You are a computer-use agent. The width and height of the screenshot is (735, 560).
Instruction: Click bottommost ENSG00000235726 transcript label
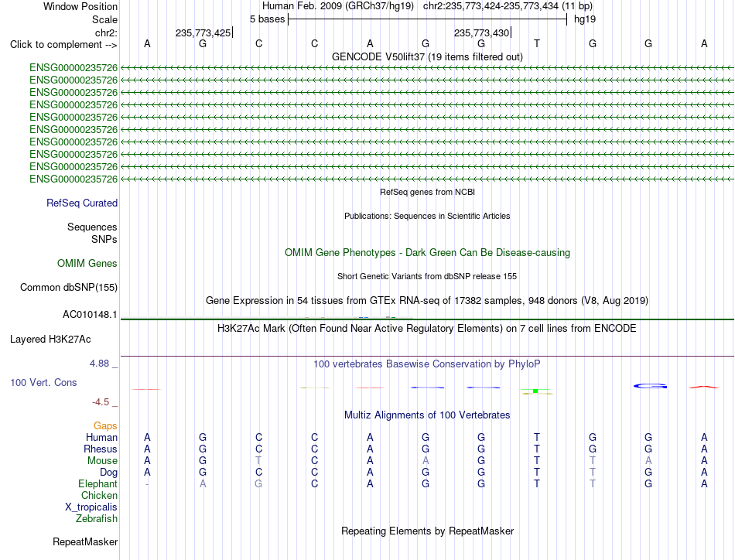[73, 179]
